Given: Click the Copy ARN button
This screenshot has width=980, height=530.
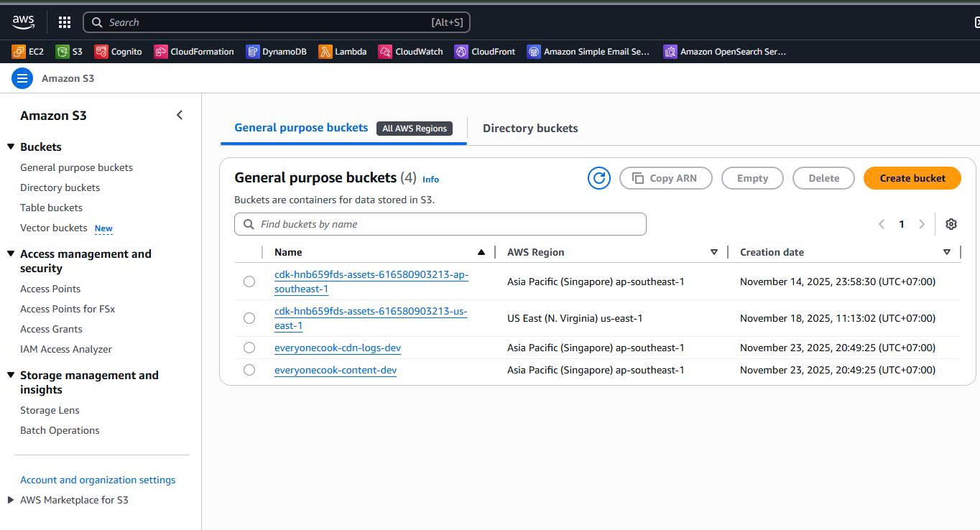Looking at the screenshot, I should click(x=665, y=178).
